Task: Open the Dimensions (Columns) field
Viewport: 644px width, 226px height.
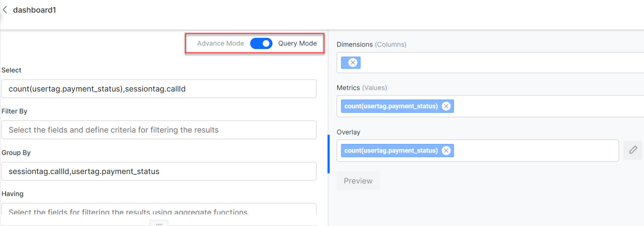Action: tap(497, 63)
